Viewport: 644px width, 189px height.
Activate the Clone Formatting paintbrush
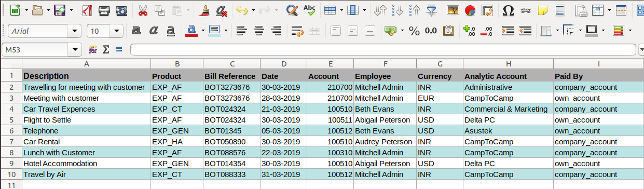click(204, 10)
